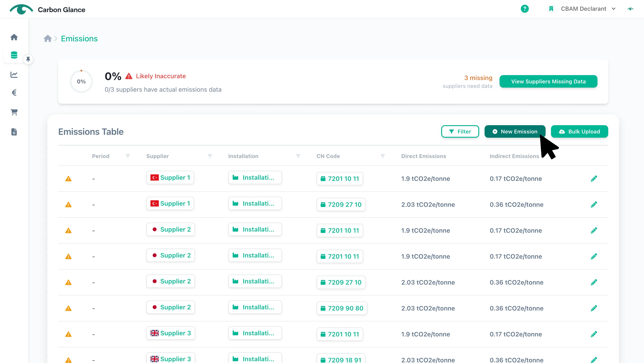Screen dimensions: 644x363
Task: Edit the Supplier 3 7201 10 11 row
Action: click(x=594, y=334)
